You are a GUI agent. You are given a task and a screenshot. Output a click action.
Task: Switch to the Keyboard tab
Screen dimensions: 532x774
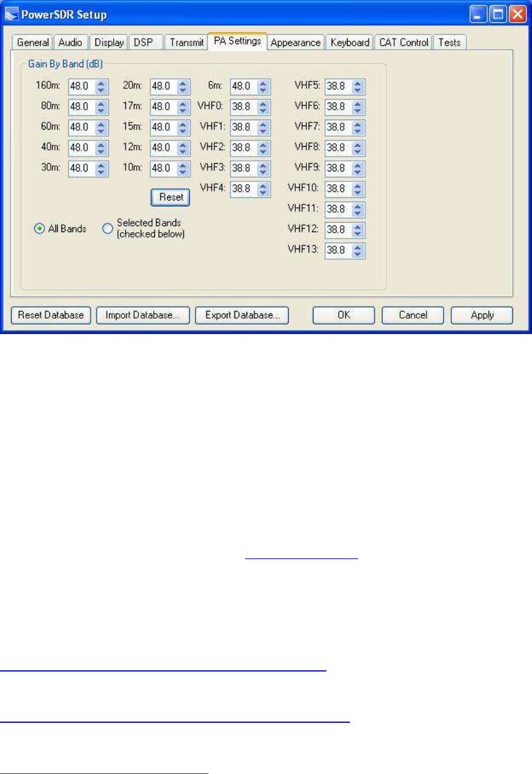(350, 42)
